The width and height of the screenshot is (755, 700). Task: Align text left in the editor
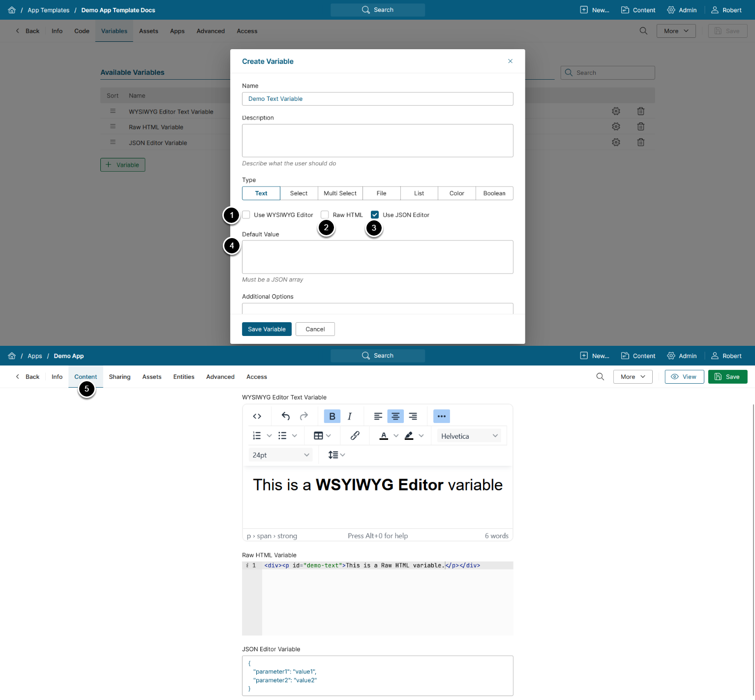[378, 416]
